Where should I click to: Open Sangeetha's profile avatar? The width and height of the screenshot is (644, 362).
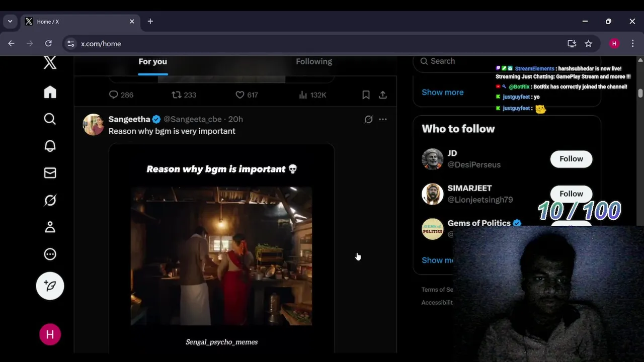pyautogui.click(x=93, y=124)
